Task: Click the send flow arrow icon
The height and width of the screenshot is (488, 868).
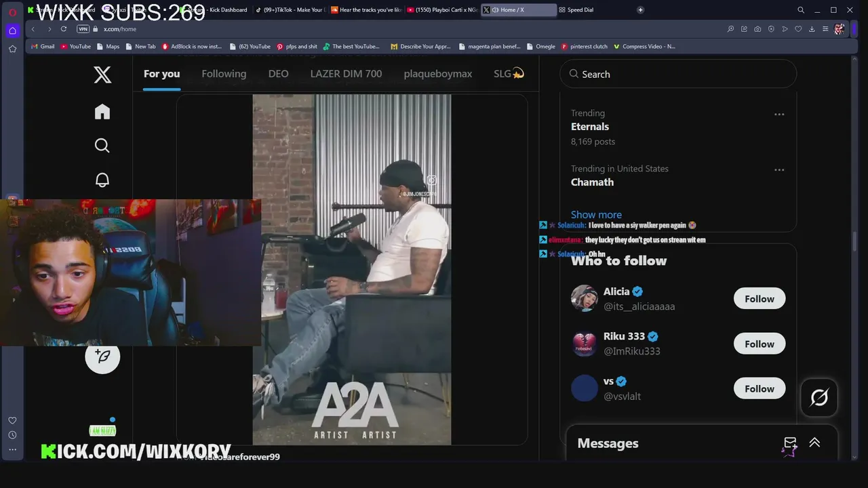Action: pos(785,29)
